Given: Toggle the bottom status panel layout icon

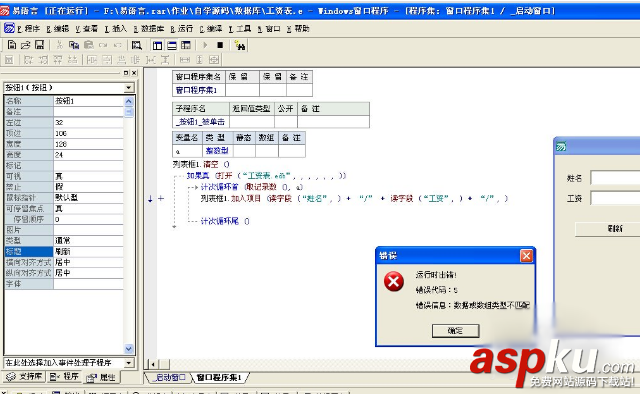Looking at the screenshot, I should click(x=172, y=45).
